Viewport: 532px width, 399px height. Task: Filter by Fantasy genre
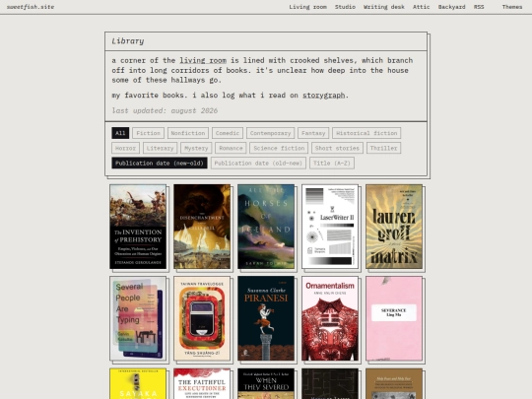coord(313,133)
